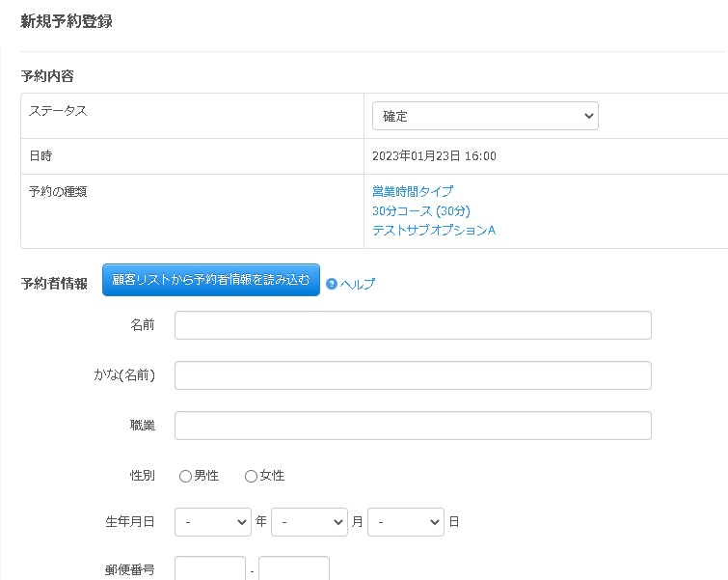The width and height of the screenshot is (728, 580).
Task: Click into the かな(名前) text field
Action: click(413, 375)
